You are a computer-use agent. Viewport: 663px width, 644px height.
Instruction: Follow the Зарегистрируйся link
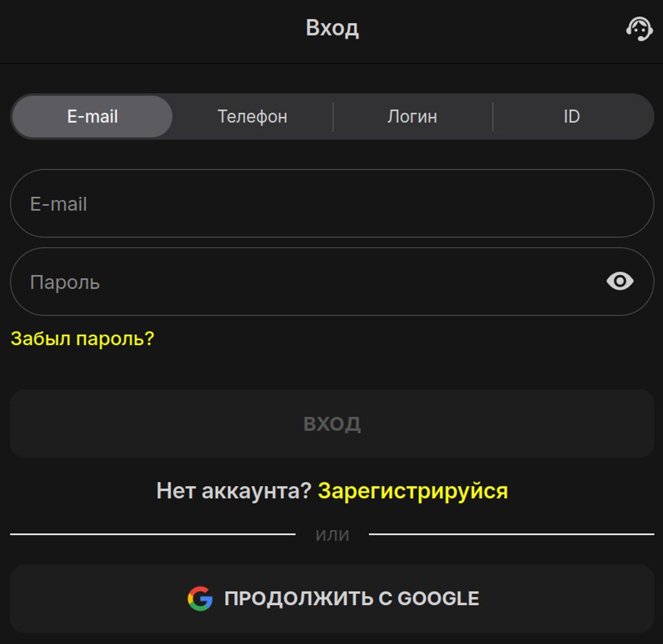(x=412, y=491)
